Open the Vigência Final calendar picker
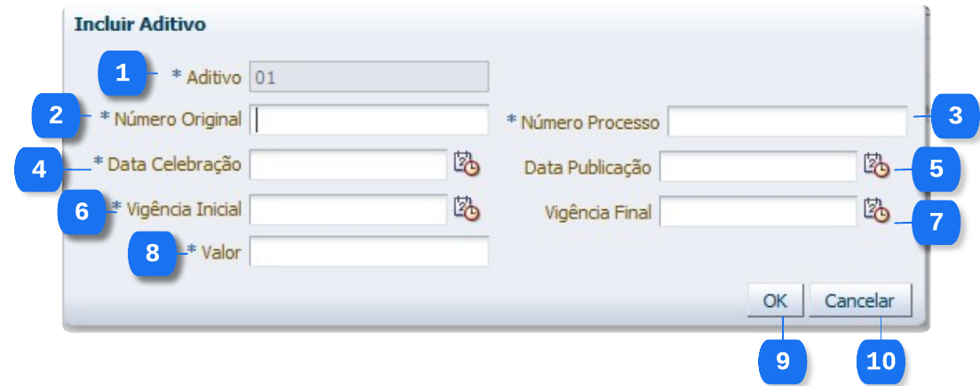The width and height of the screenshot is (980, 386). (x=875, y=210)
